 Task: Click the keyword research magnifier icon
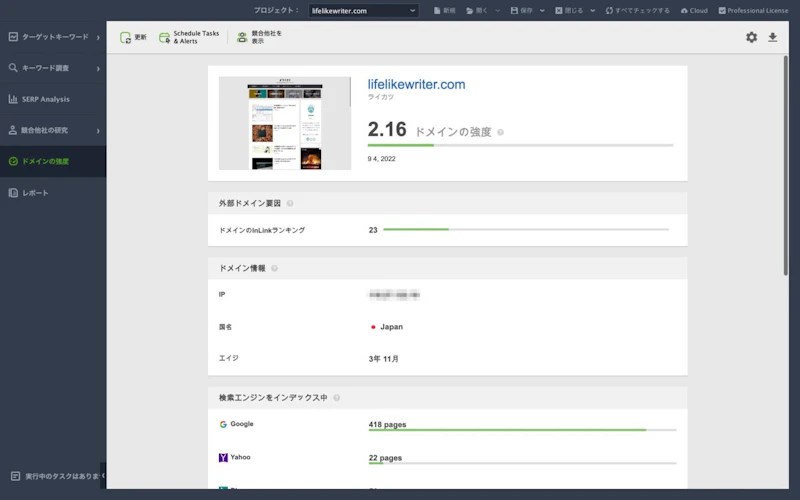13,67
